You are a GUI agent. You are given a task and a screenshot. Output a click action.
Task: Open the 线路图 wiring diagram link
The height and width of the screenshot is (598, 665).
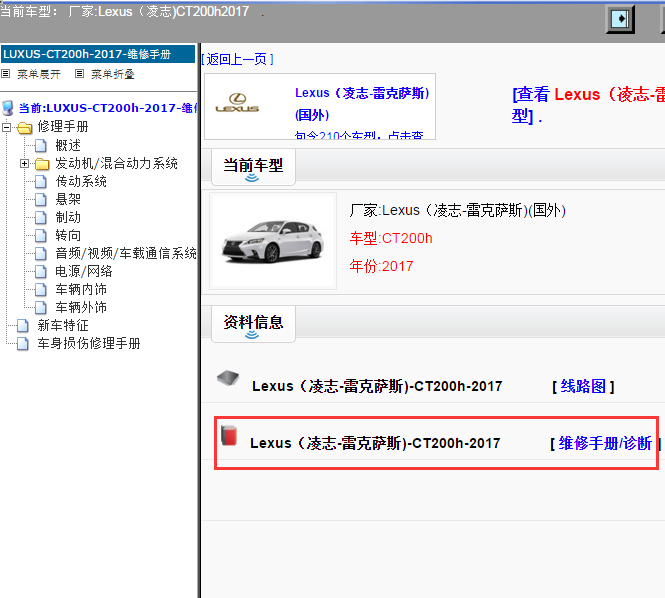click(583, 386)
